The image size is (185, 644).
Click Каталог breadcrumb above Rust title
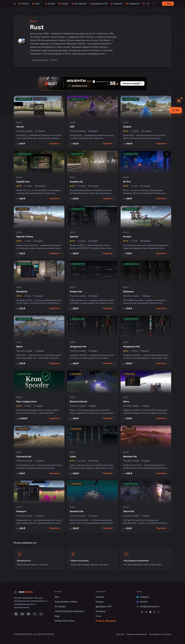click(33, 21)
